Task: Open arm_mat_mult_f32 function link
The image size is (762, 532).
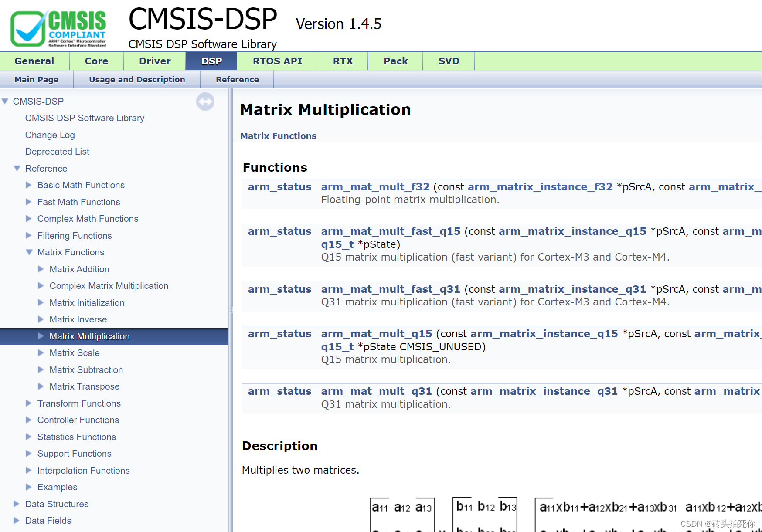Action: [x=375, y=187]
